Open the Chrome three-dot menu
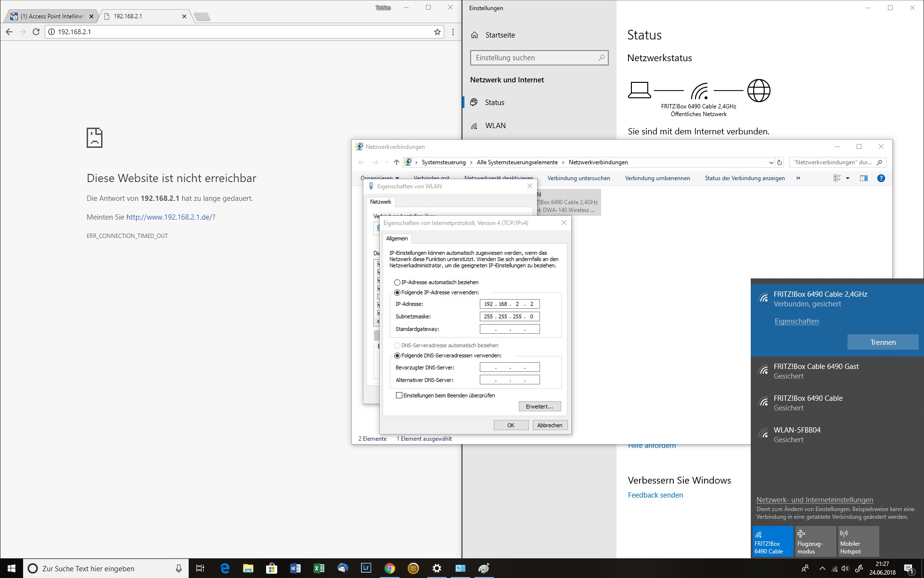 pos(453,32)
